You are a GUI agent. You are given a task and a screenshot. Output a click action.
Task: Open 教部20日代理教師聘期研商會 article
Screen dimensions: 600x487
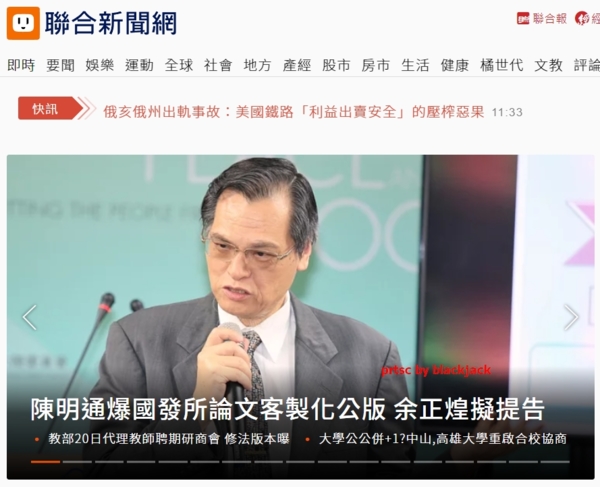pos(169,439)
